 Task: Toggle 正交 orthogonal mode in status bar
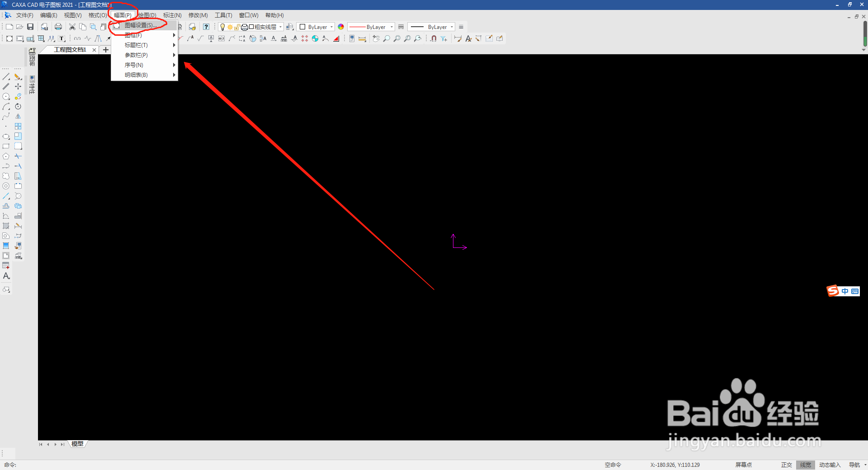tap(786, 465)
